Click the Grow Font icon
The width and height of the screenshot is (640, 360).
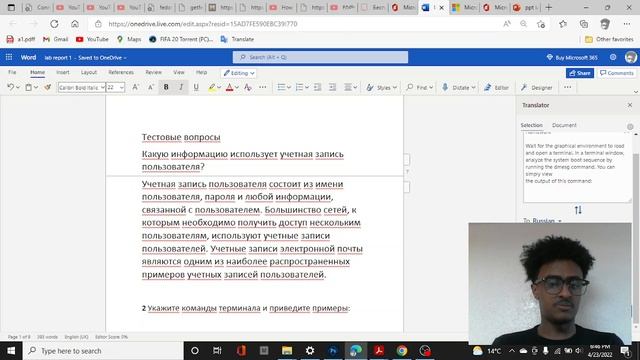(x=135, y=87)
